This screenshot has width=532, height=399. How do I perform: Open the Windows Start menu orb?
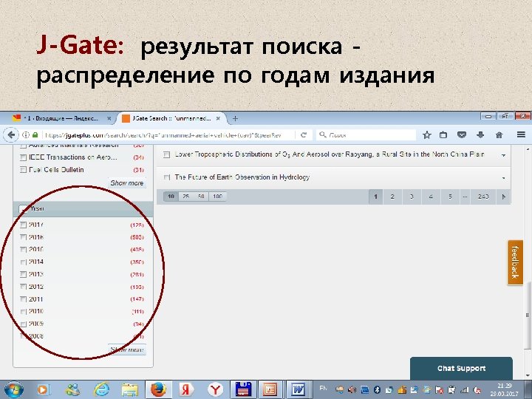tap(13, 389)
